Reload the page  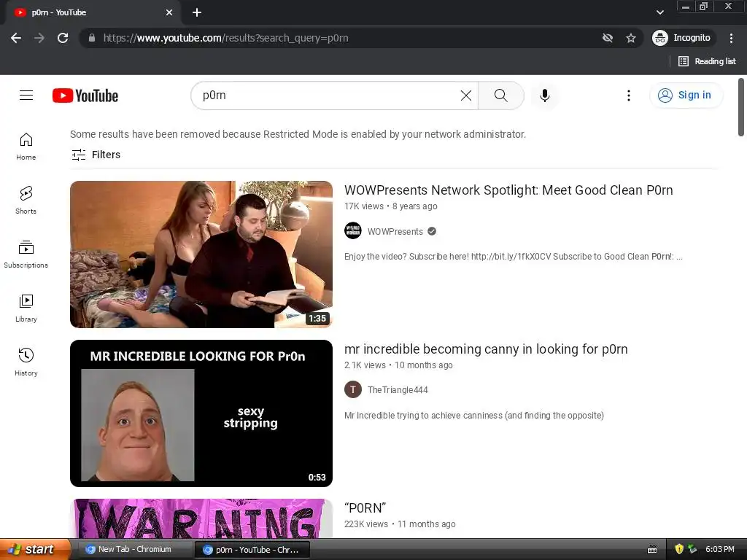[63, 38]
